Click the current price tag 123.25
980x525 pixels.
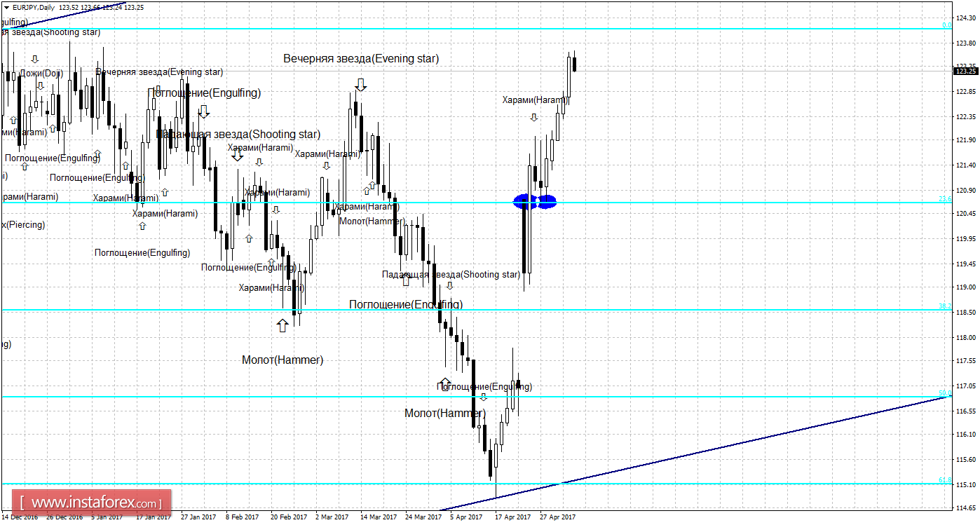[x=966, y=71]
